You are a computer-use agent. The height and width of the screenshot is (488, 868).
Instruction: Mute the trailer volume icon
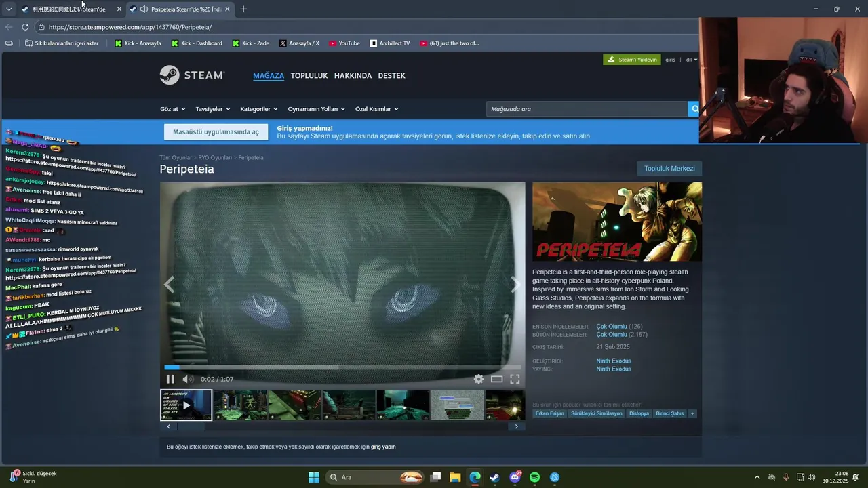pyautogui.click(x=188, y=379)
